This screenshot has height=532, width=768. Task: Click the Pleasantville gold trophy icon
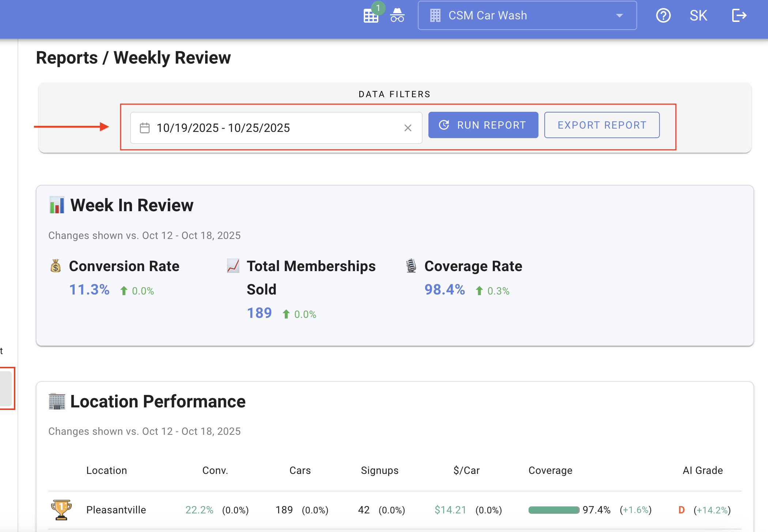[x=61, y=509]
